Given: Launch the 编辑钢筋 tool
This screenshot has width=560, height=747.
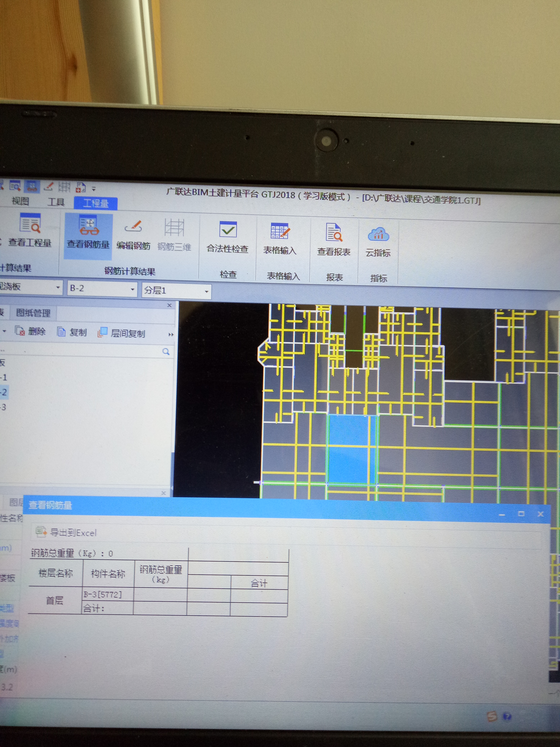Looking at the screenshot, I should [133, 235].
